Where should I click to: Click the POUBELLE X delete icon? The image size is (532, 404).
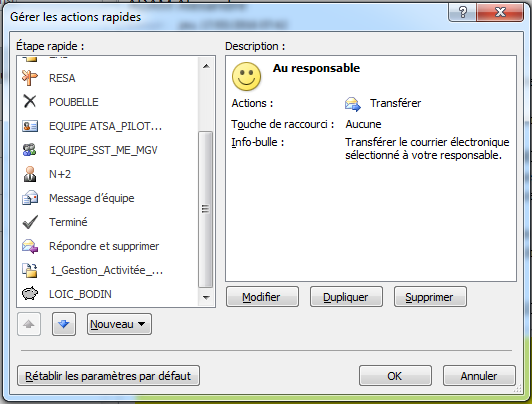(30, 101)
